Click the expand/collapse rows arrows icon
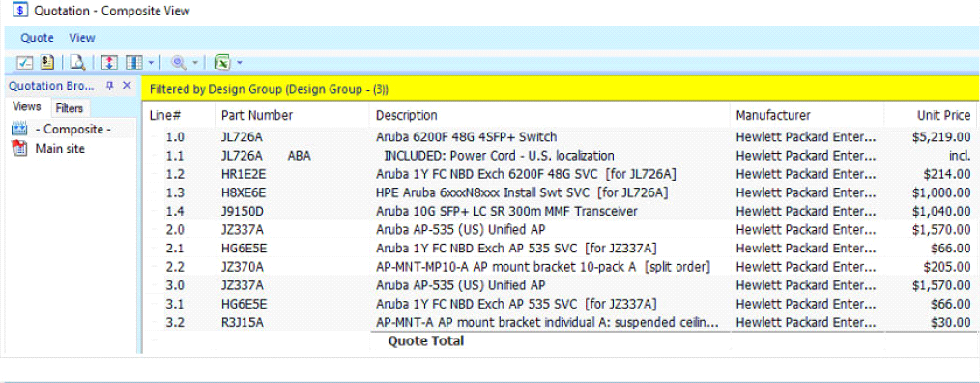The image size is (980, 383). pyautogui.click(x=109, y=62)
